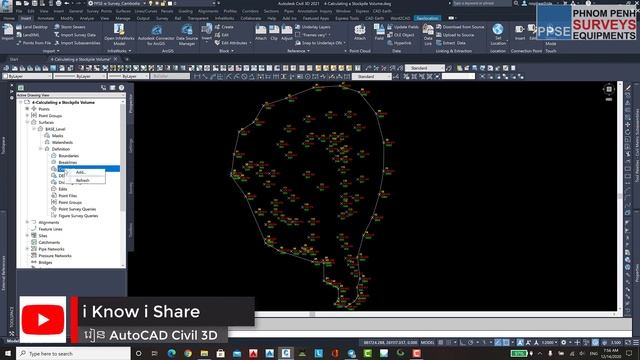The height and width of the screenshot is (360, 640).
Task: Click the Import button in the ribbon
Action: (7, 32)
